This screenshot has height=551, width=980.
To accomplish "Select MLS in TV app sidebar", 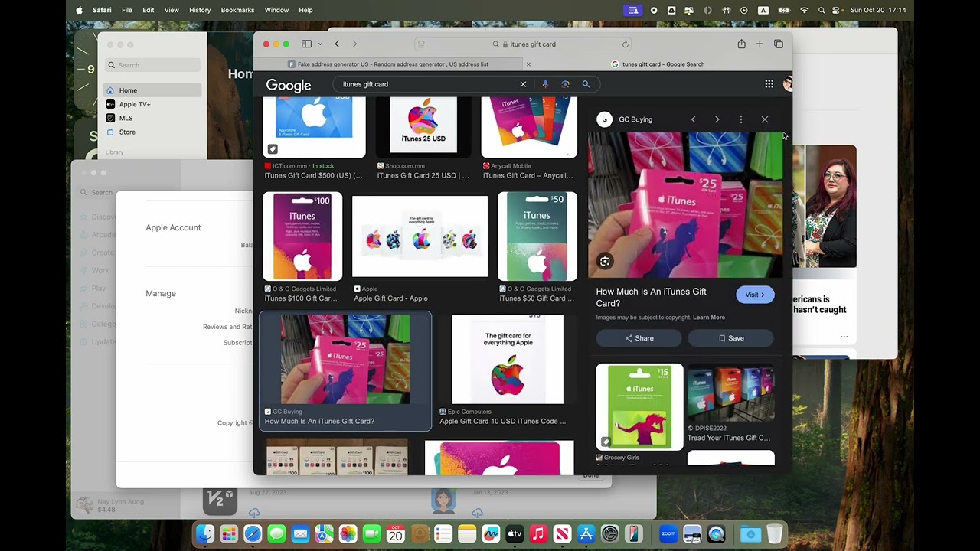I will pos(152,118).
